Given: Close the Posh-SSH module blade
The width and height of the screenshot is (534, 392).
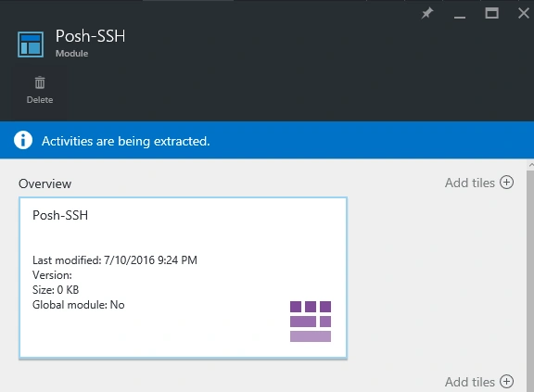Looking at the screenshot, I should 524,14.
